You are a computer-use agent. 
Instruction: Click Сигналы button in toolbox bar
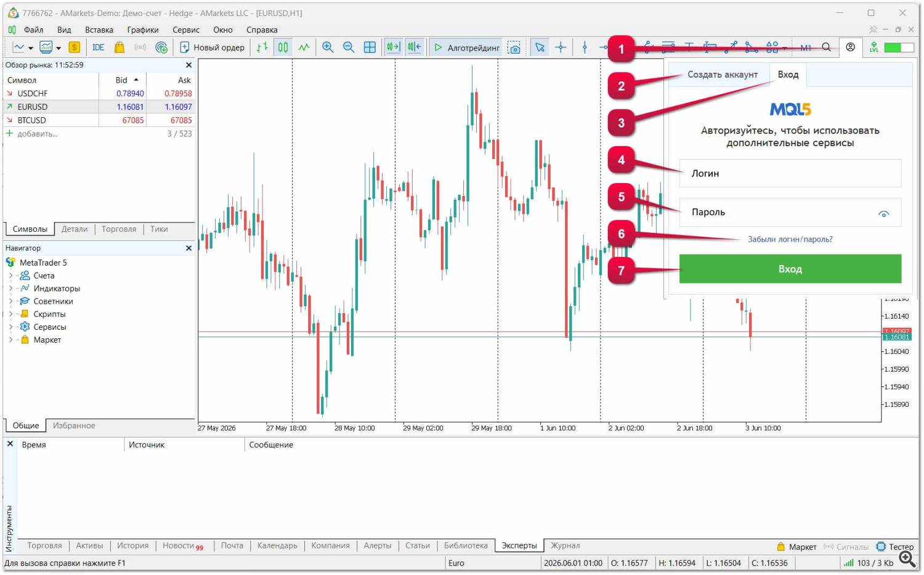click(846, 547)
